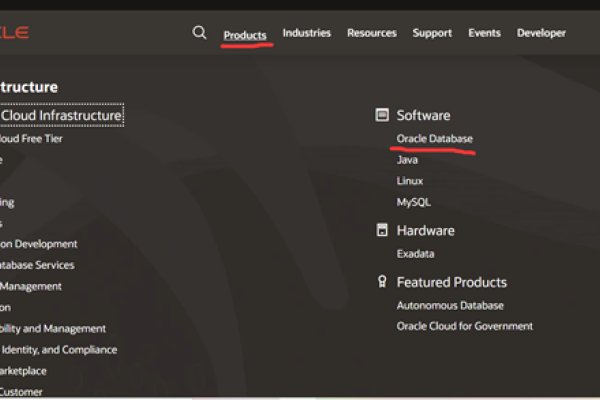Click the Software section heading

(x=423, y=115)
